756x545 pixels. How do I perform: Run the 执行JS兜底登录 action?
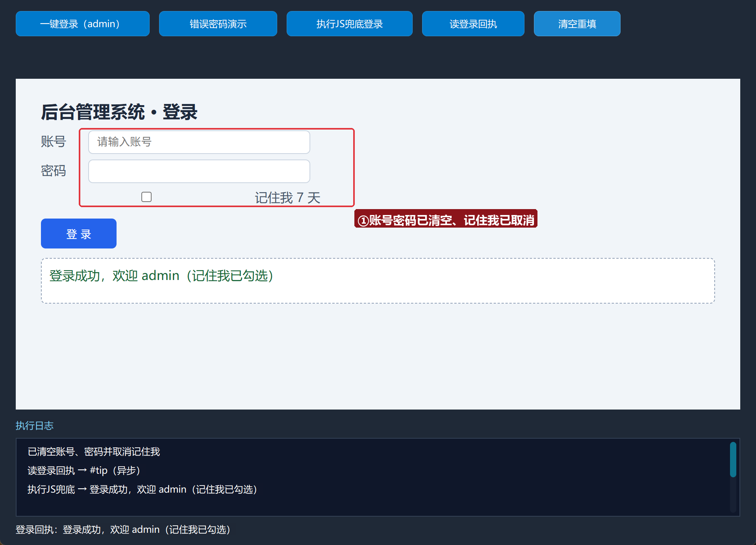(x=350, y=24)
